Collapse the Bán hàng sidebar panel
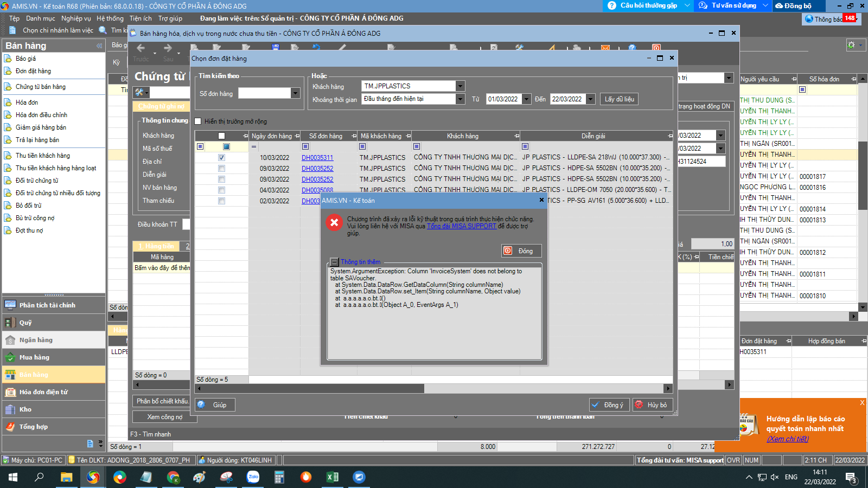 99,46
